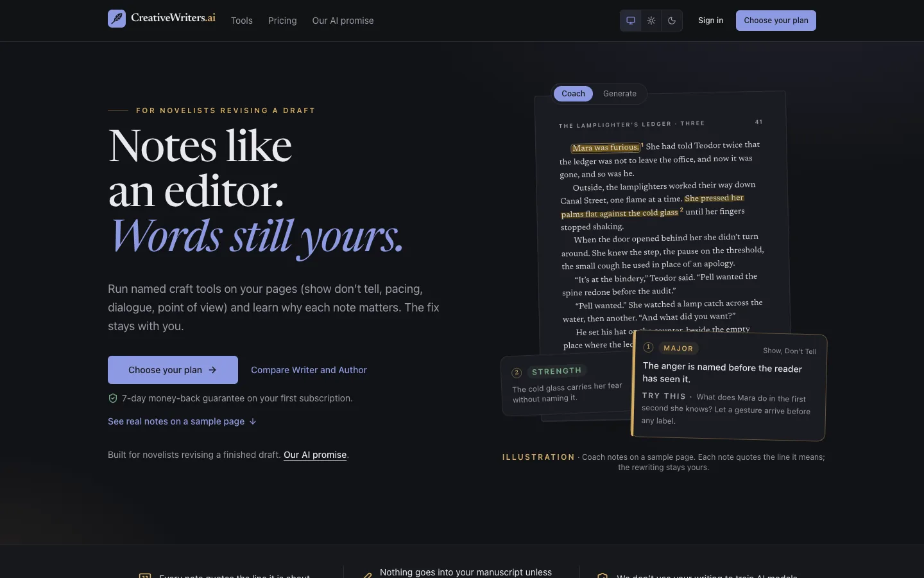Click "Show, Don't Tell" label on note
The image size is (924, 578).
[x=789, y=351]
